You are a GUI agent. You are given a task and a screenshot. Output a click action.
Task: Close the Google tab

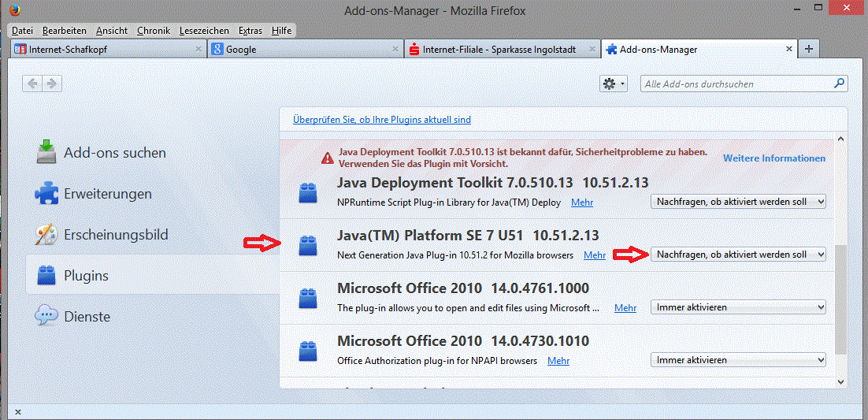(395, 49)
